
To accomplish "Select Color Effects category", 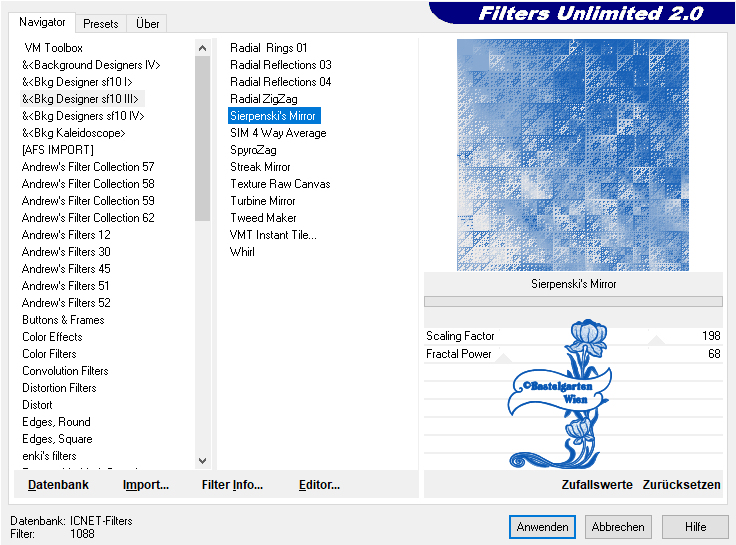I will [x=52, y=337].
